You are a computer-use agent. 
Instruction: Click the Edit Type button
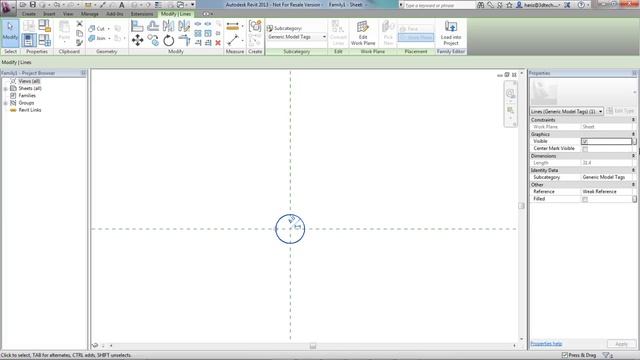tap(620, 111)
